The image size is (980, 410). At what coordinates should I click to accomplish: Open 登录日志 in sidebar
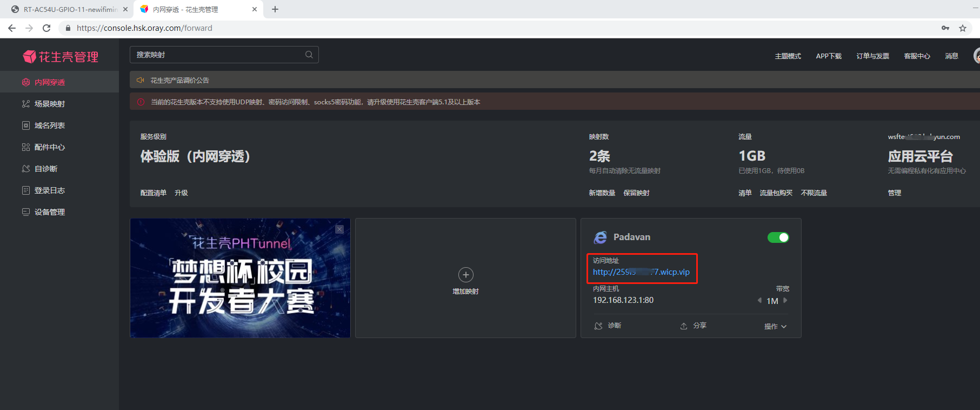59,190
